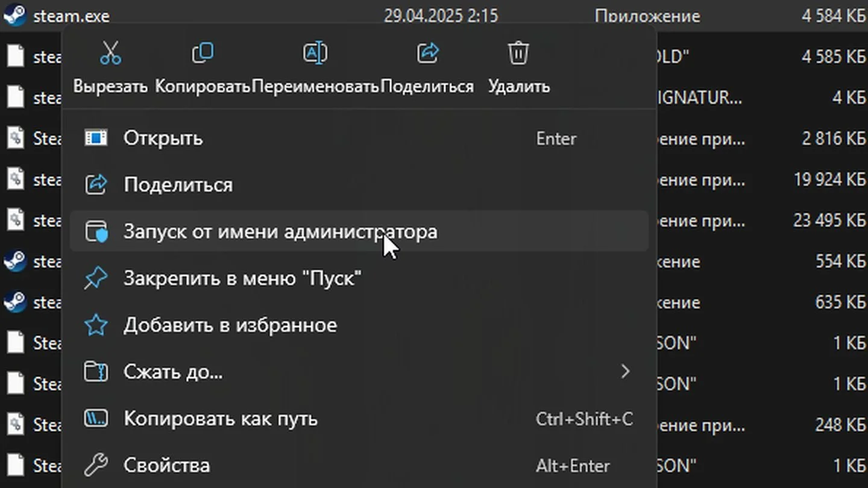Click the wrench icon beside Свойства

(x=96, y=465)
